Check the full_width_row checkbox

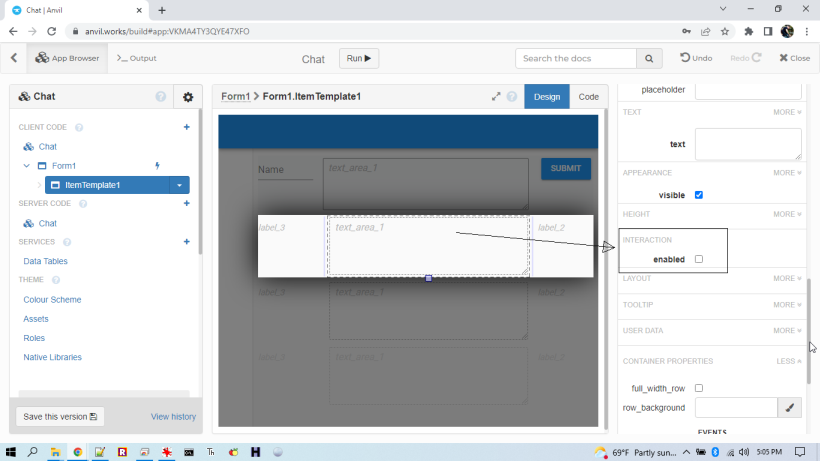pyautogui.click(x=699, y=388)
